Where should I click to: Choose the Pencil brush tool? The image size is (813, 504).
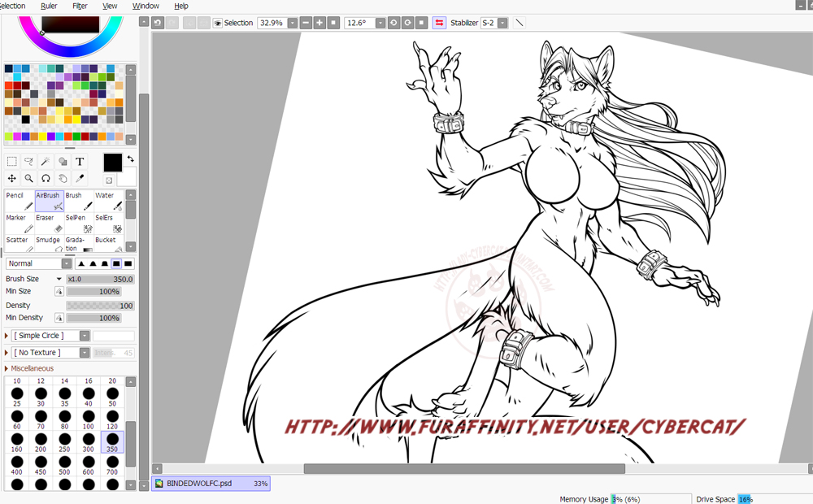tap(20, 201)
